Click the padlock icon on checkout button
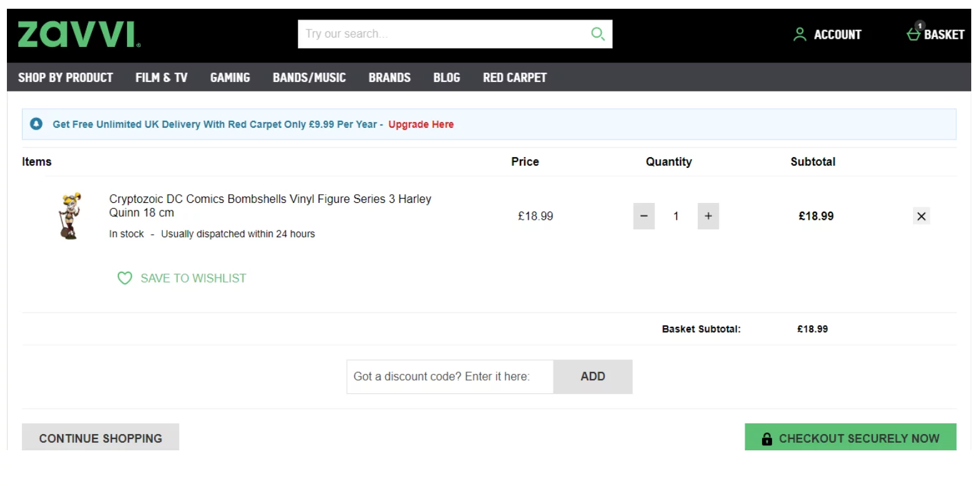 766,439
